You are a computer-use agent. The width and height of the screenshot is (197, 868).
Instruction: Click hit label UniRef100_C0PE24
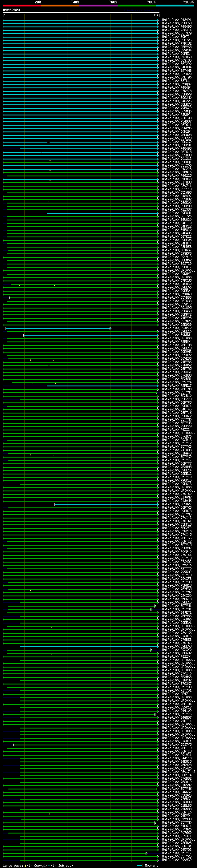click(x=177, y=54)
